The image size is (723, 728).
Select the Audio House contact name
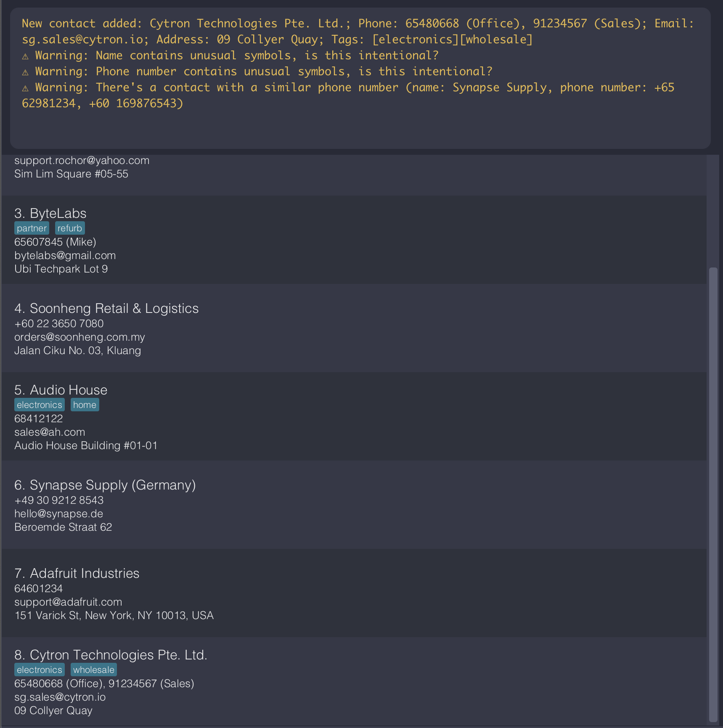coord(69,390)
